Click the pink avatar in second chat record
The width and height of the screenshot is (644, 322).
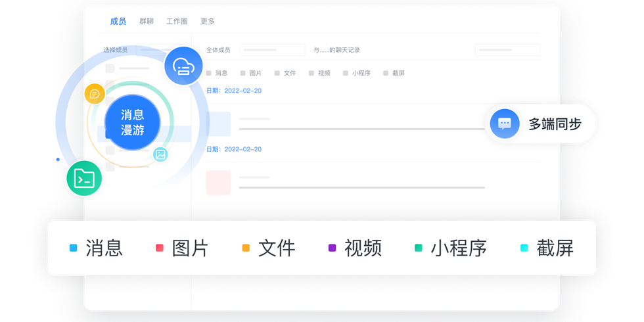click(x=218, y=183)
